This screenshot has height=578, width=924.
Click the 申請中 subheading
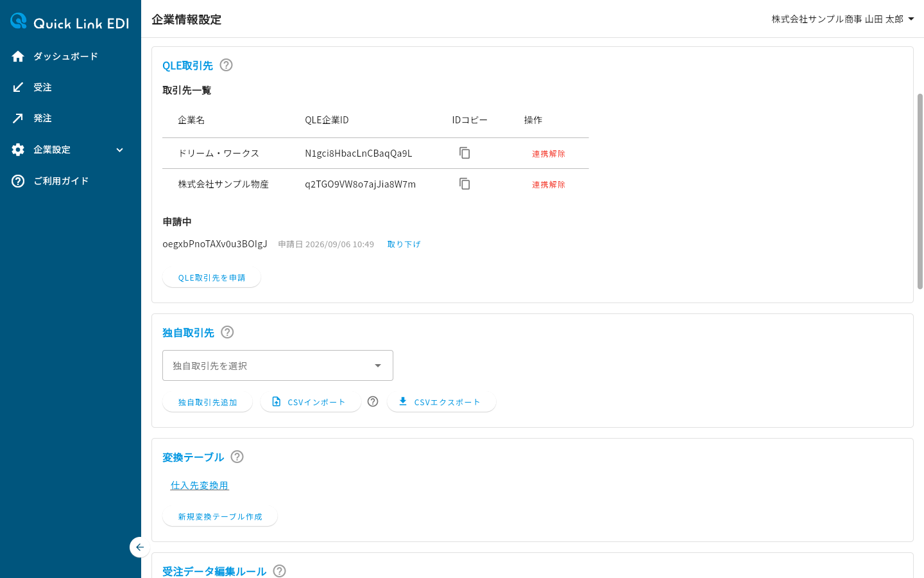pyautogui.click(x=177, y=222)
